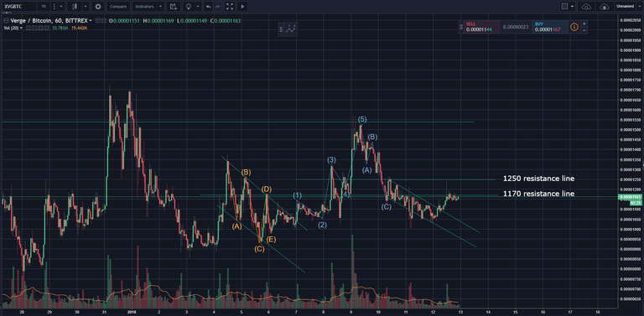Expand the lightbulb ideas dropdown arrow
Viewport: 644px width, 316px height.
click(x=198, y=7)
